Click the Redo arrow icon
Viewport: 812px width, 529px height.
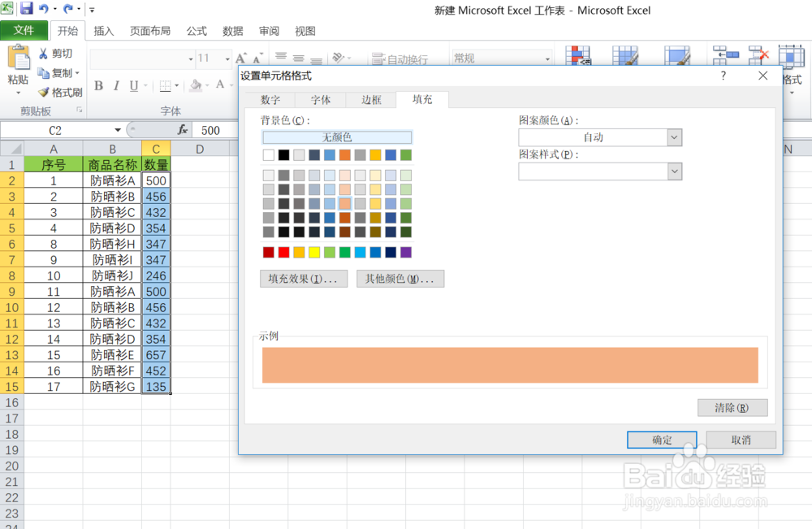[68, 9]
